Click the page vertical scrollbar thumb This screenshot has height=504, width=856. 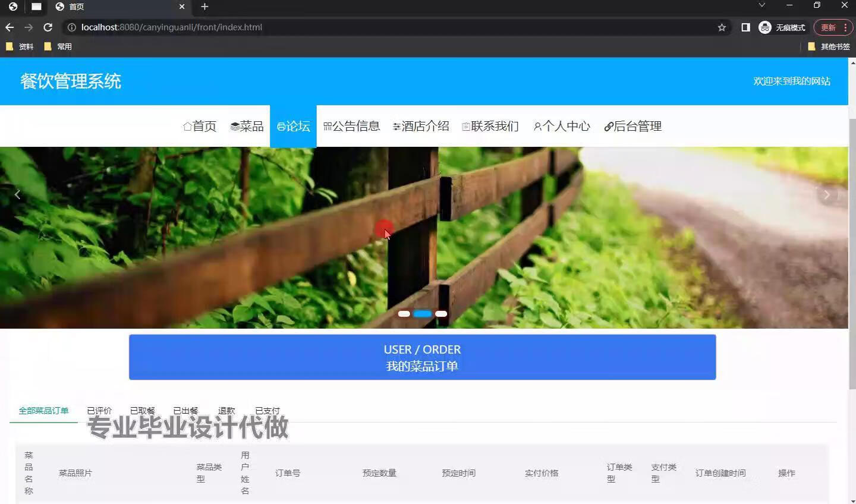(852, 254)
